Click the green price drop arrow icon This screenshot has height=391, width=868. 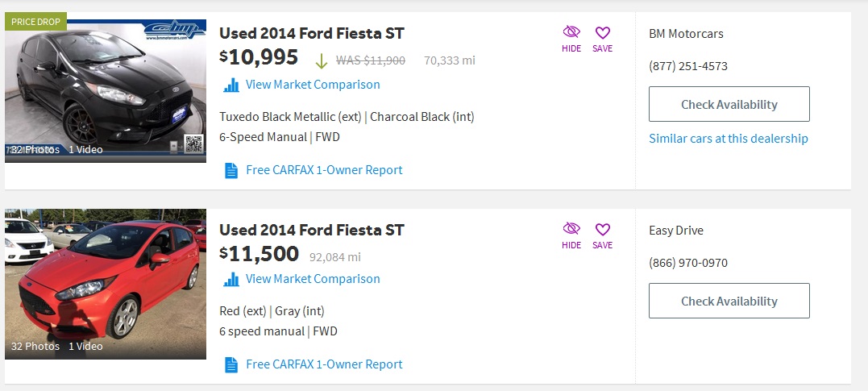pyautogui.click(x=321, y=60)
